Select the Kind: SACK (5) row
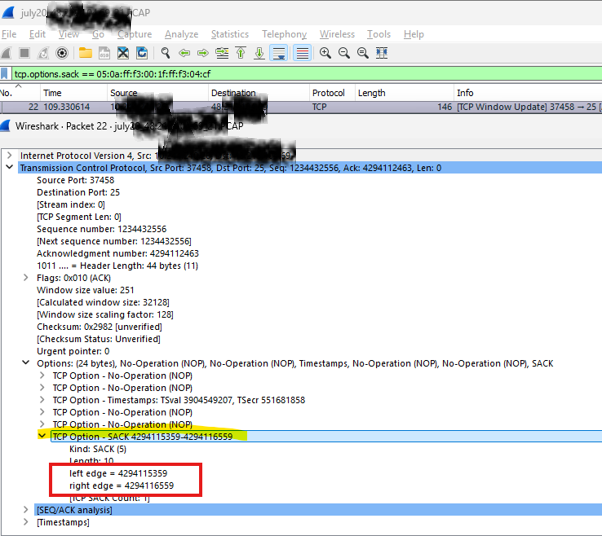The height and width of the screenshot is (536, 602). tap(98, 449)
